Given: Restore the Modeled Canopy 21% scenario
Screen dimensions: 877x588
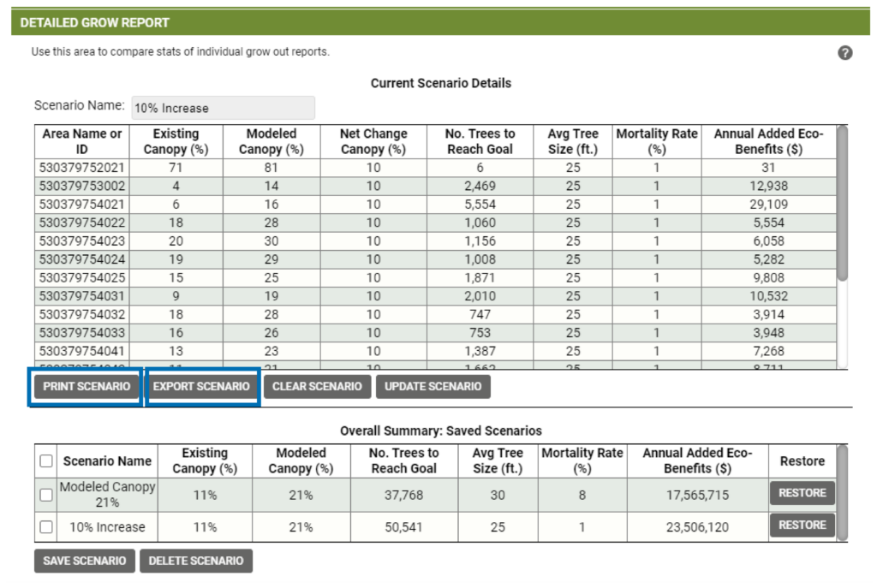Looking at the screenshot, I should (802, 493).
